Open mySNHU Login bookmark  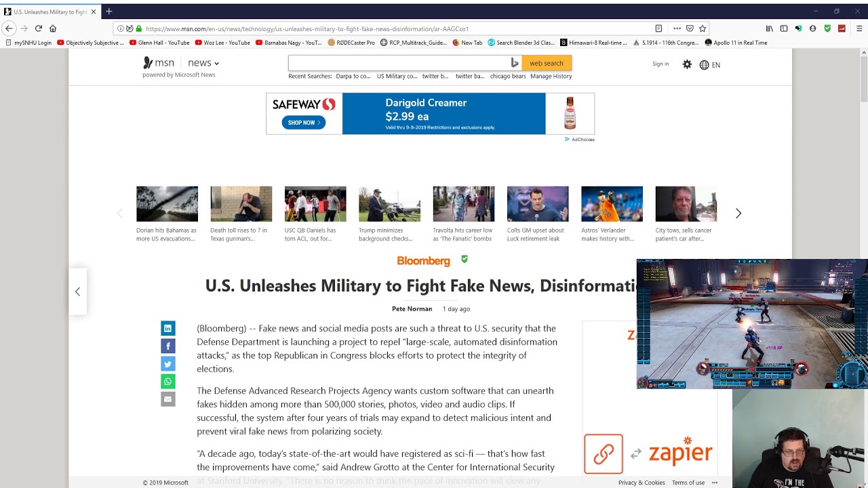[x=28, y=43]
